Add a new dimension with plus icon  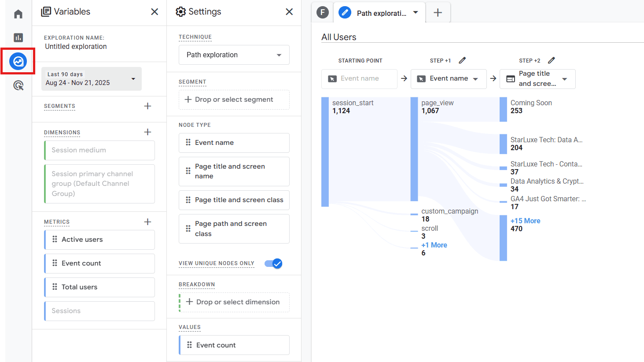pos(147,132)
